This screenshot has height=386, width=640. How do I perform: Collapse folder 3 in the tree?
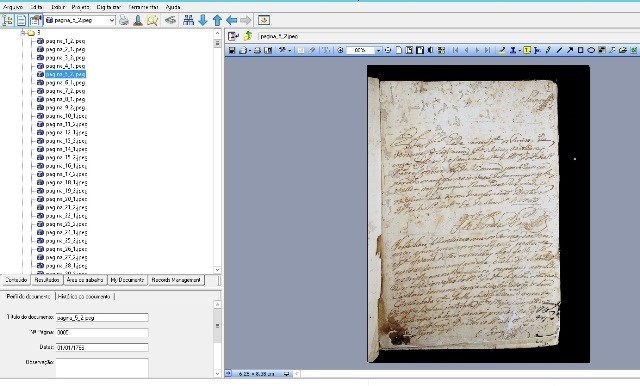[23, 33]
